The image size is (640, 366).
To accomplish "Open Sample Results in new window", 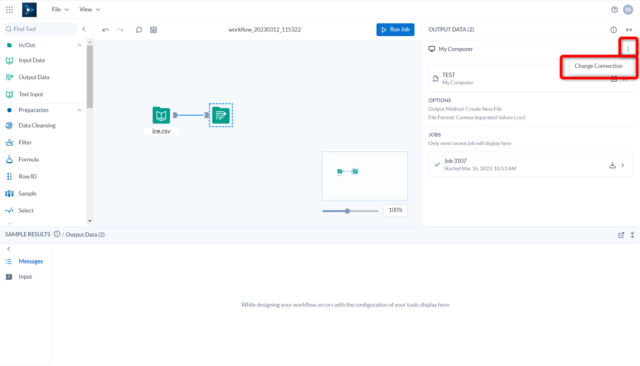I will [621, 235].
